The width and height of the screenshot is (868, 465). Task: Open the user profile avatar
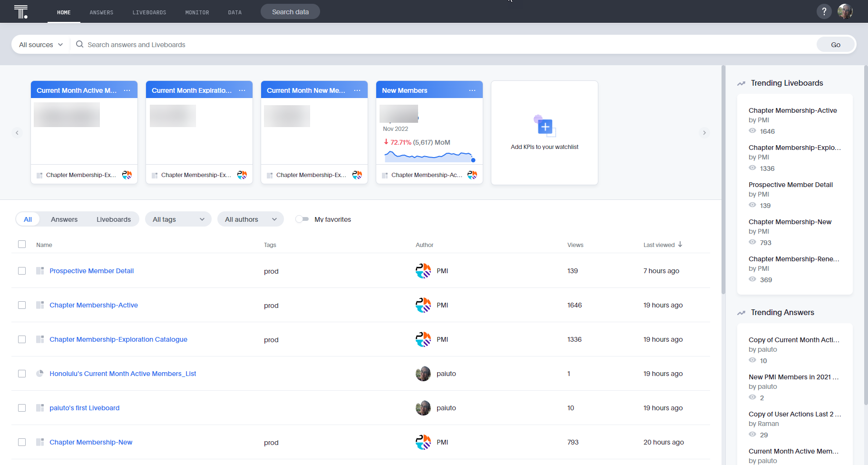[x=845, y=11]
